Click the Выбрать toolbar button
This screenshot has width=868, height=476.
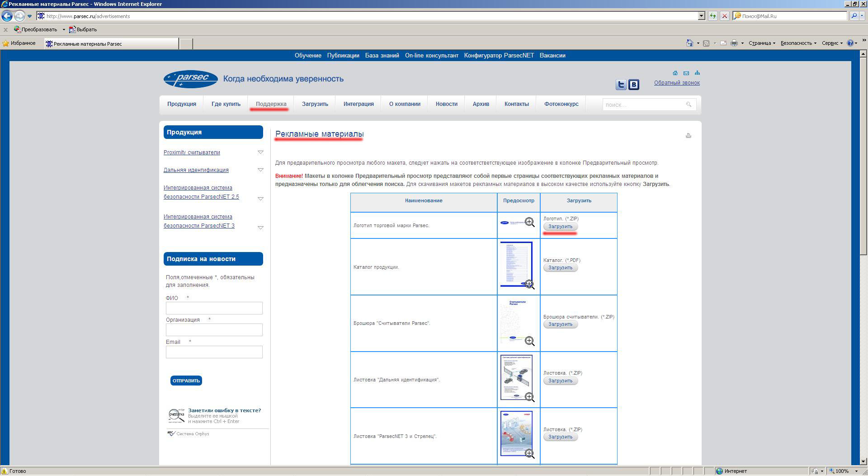pos(83,29)
